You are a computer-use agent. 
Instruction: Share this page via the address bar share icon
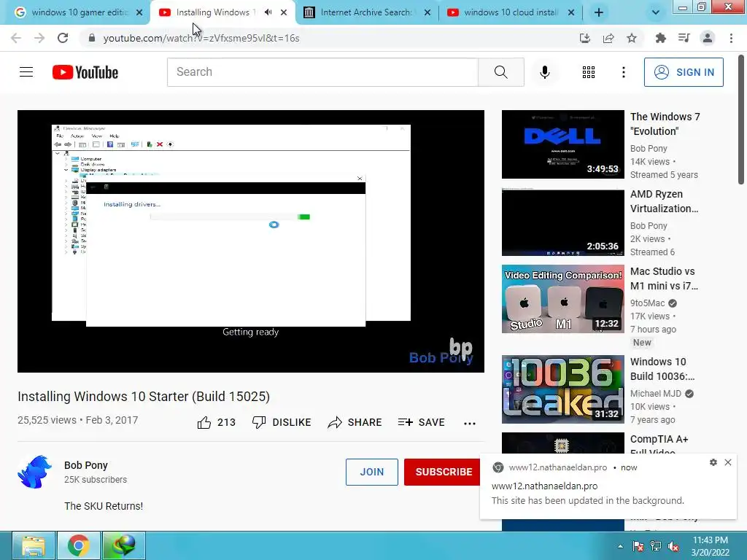coord(608,38)
